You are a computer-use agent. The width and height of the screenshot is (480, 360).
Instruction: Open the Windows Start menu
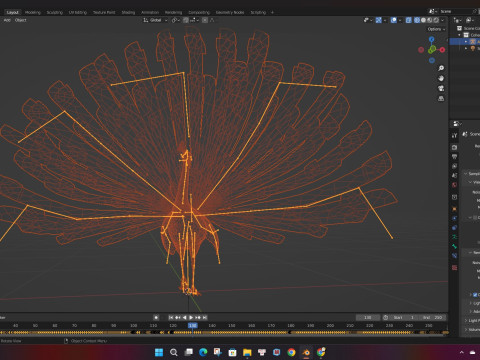[159, 352]
